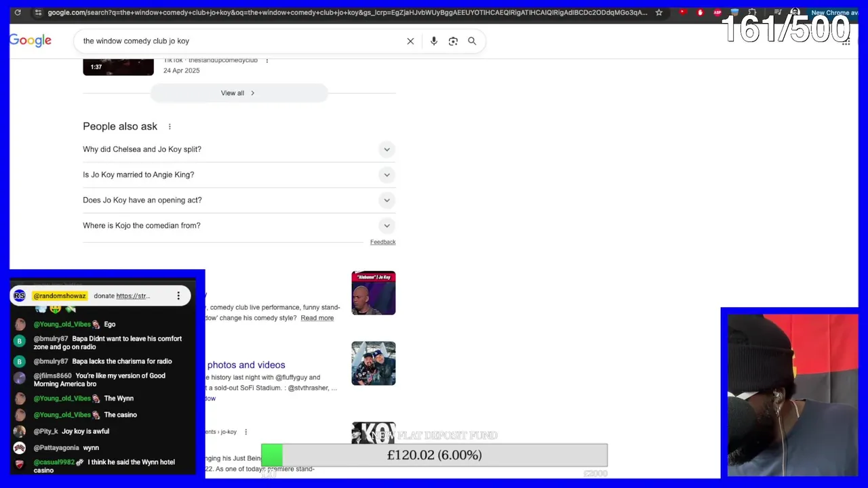Click the @randomshowaz name badge
868x488 pixels.
point(60,296)
